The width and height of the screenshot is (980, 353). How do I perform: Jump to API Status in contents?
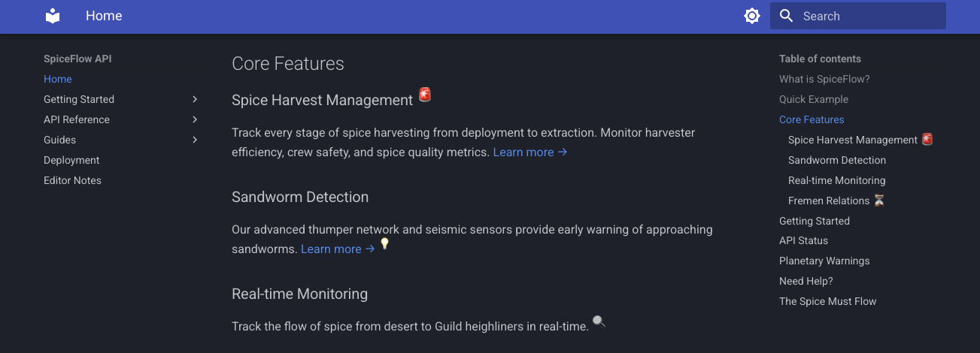tap(803, 240)
